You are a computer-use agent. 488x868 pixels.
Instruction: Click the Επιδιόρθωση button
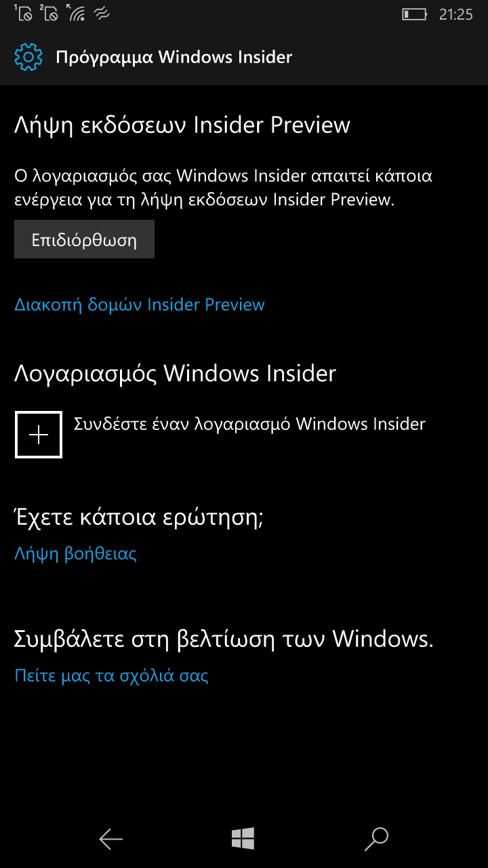click(x=84, y=239)
